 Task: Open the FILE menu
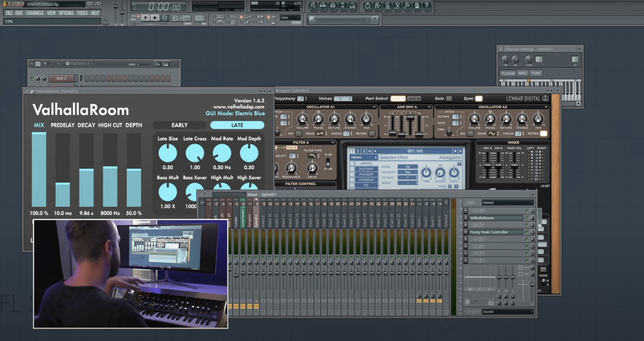tap(9, 13)
